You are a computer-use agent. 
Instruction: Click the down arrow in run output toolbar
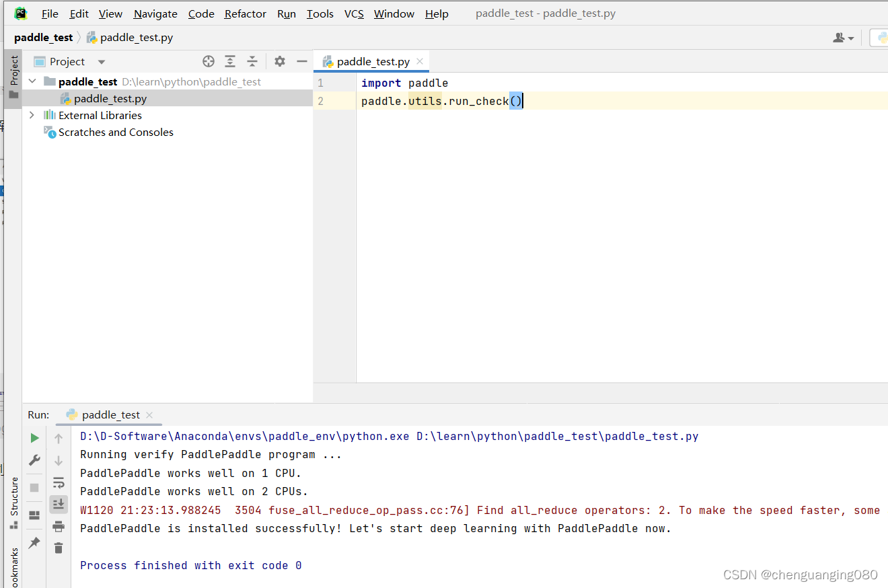(x=59, y=461)
